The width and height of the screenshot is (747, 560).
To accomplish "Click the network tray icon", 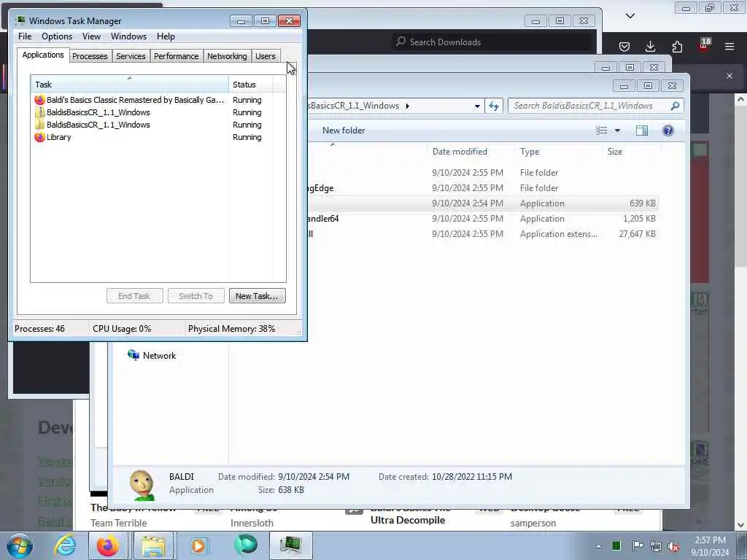I will [656, 546].
